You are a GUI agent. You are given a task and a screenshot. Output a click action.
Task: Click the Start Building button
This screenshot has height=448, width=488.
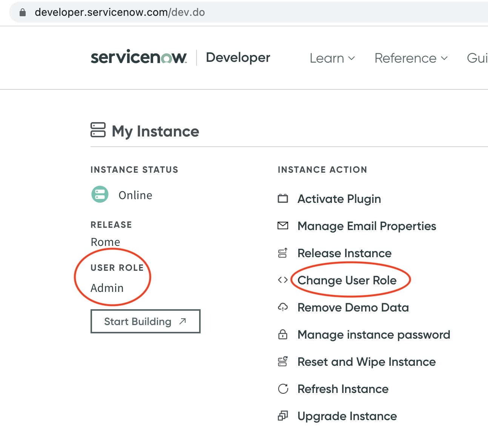pos(145,321)
